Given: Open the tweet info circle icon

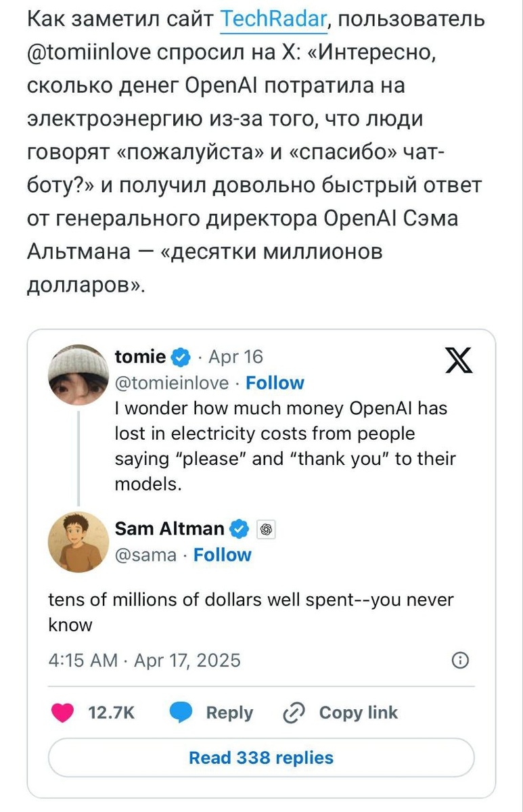Looking at the screenshot, I should coord(459,660).
